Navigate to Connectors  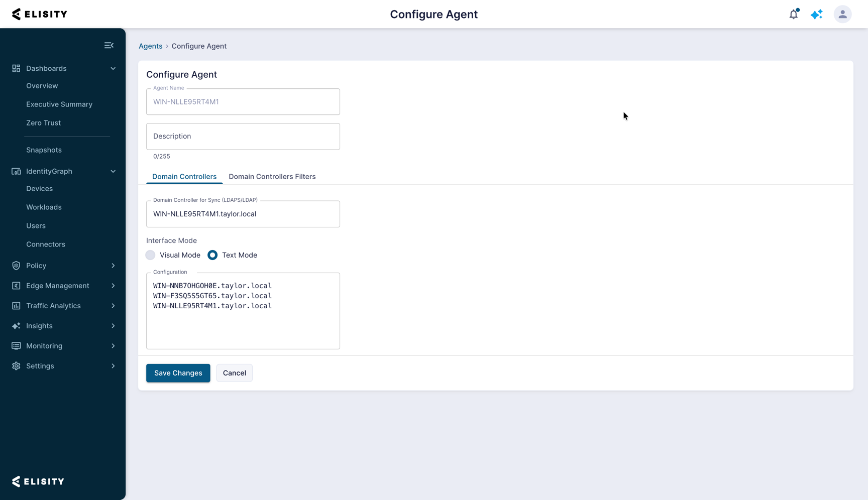(46, 244)
